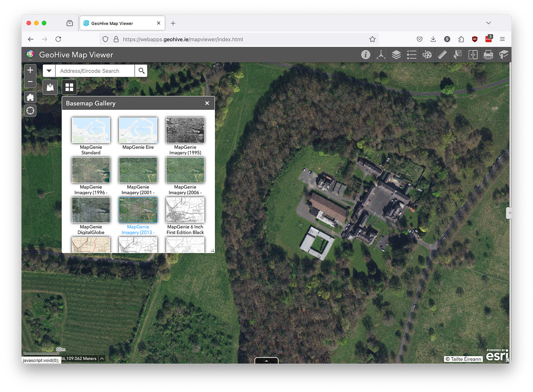Open the XYZ coordinate conversion tool

[381, 55]
